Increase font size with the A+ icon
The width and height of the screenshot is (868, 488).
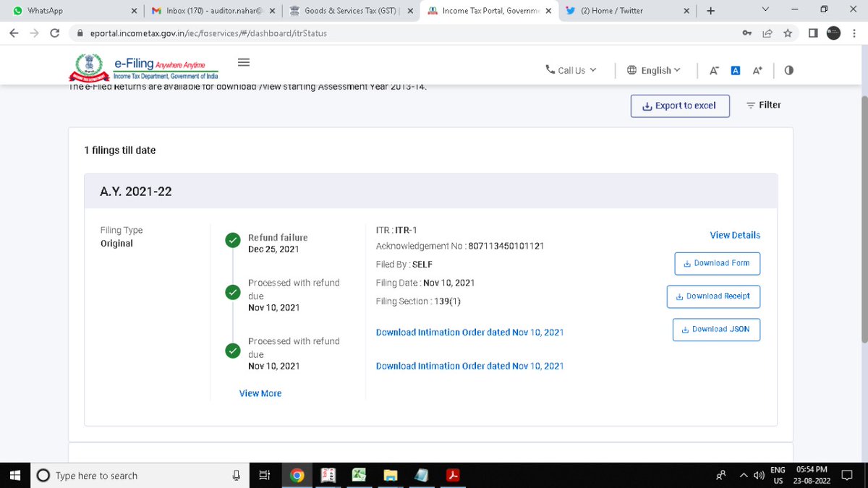pyautogui.click(x=757, y=70)
